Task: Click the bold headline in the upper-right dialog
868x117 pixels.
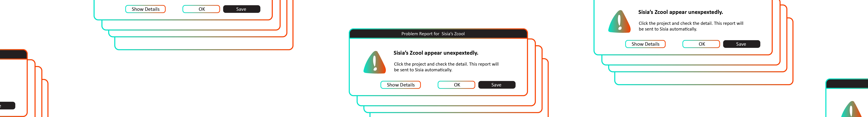Action: click(680, 12)
